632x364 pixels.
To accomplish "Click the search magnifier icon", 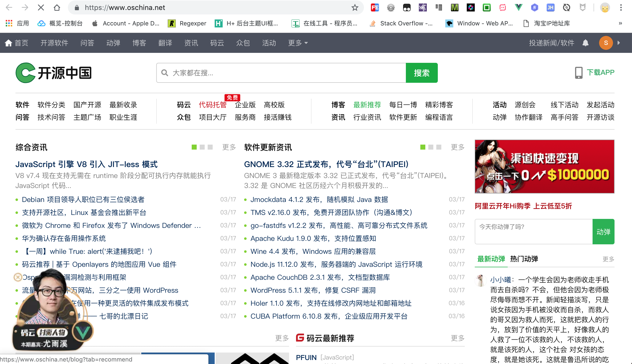I will click(164, 73).
